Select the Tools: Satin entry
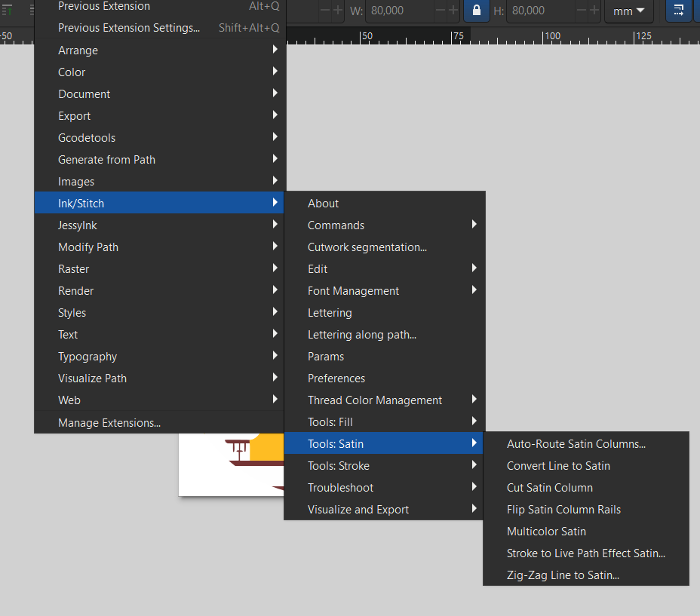 coord(383,443)
